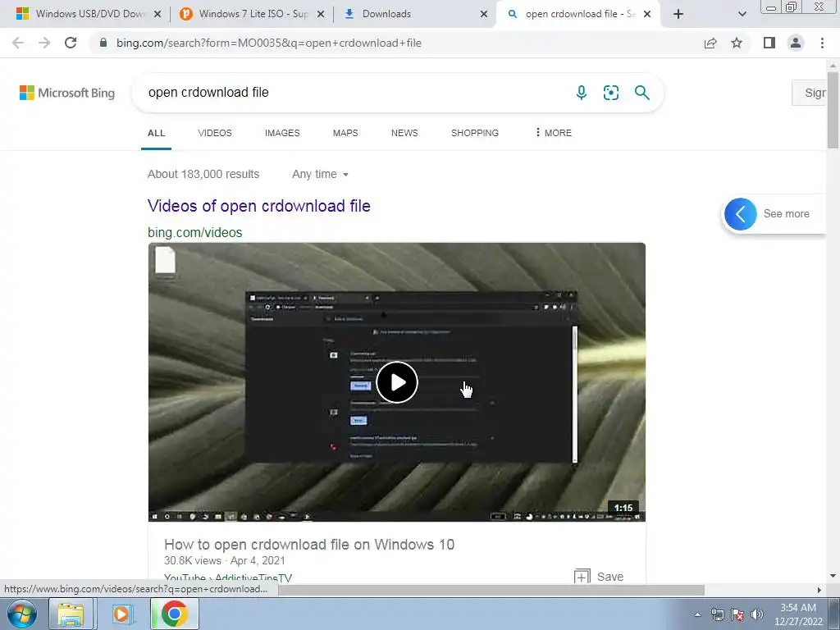Open the Microsoft Bing logo
This screenshot has height=630, width=840.
pyautogui.click(x=67, y=93)
